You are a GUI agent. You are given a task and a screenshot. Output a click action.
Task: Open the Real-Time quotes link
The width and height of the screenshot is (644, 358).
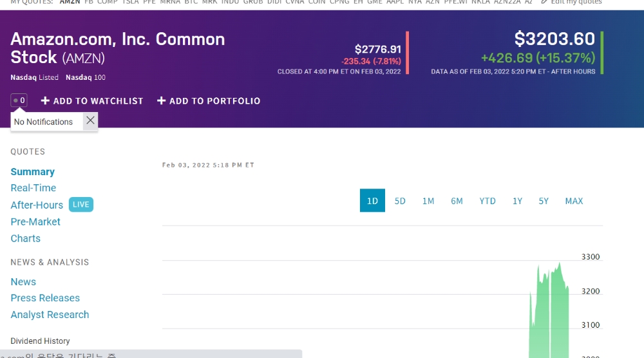click(33, 187)
